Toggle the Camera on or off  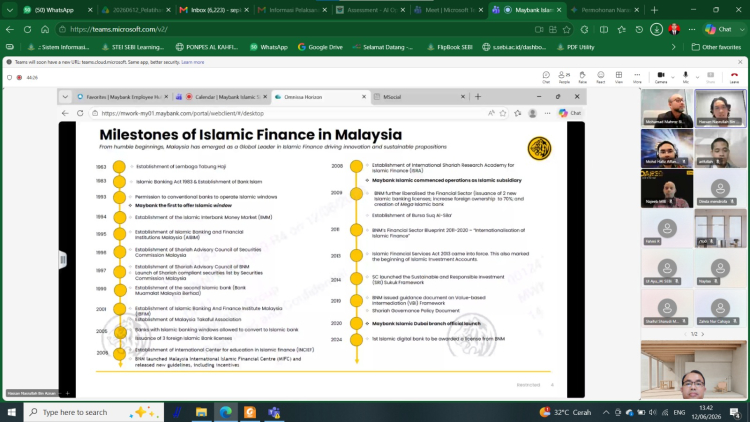(661, 77)
